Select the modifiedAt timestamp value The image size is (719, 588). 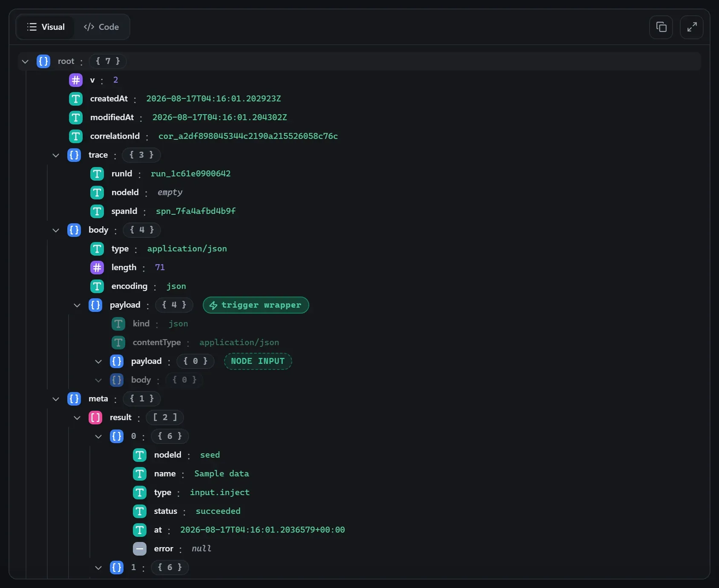coord(220,118)
